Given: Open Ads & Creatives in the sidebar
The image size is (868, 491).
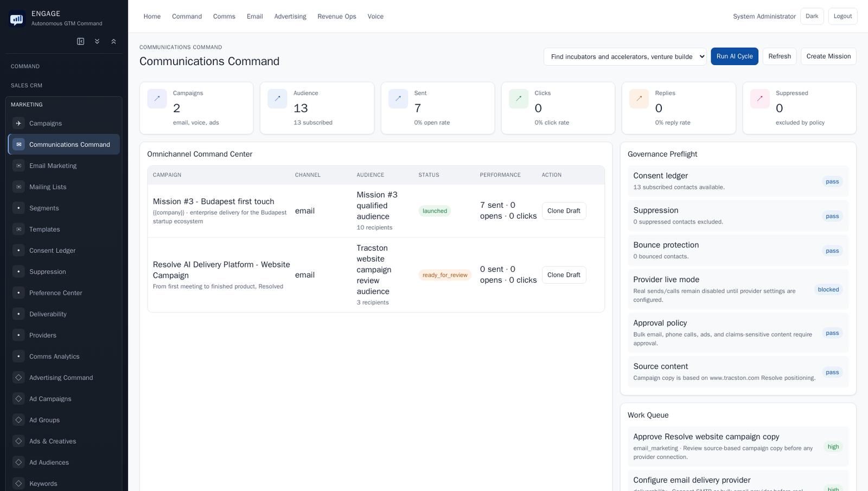Looking at the screenshot, I should pos(64,441).
